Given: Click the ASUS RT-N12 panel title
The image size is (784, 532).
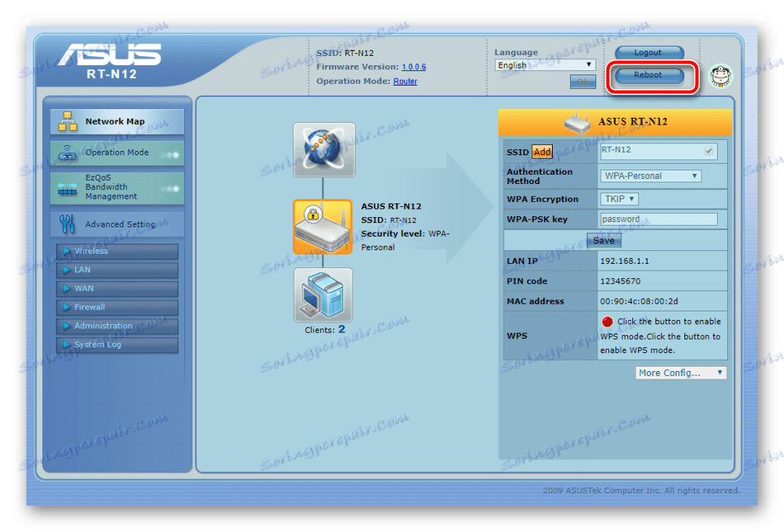Looking at the screenshot, I should [632, 122].
